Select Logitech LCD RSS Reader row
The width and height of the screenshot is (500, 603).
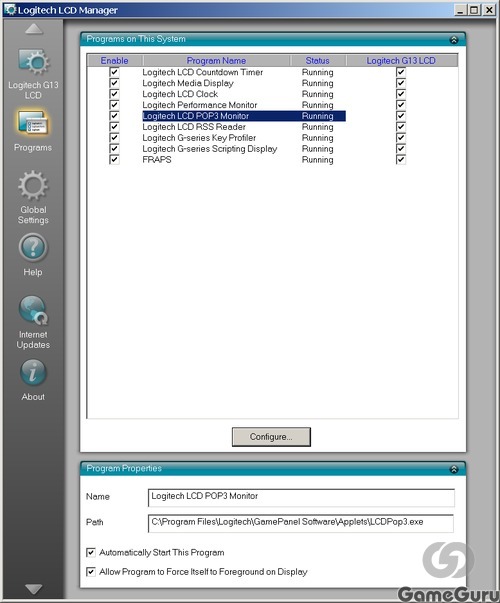244,127
